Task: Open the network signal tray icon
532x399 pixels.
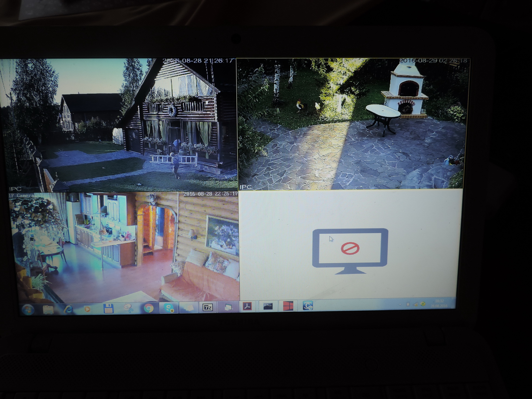Action: coord(415,304)
